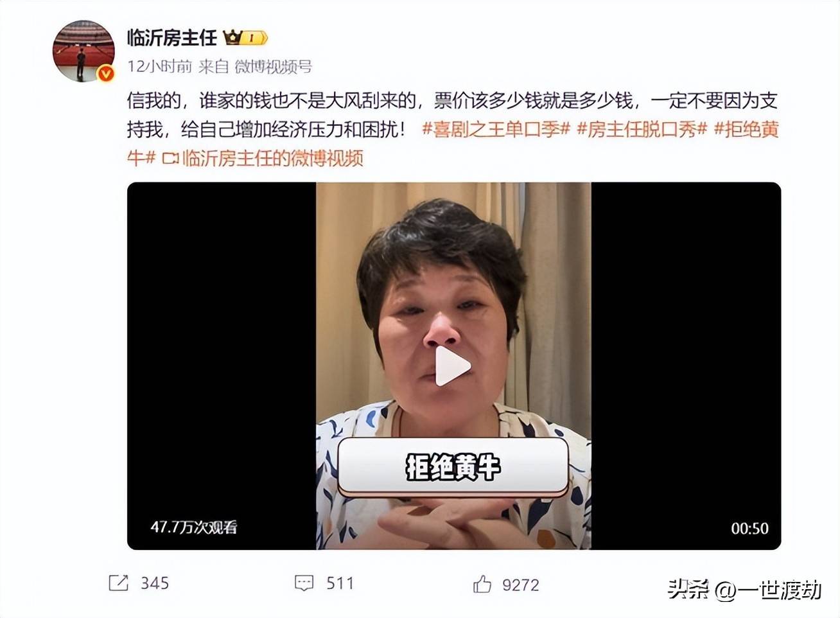This screenshot has width=840, height=618.
Task: Click the like count 9272
Action: [x=521, y=585]
